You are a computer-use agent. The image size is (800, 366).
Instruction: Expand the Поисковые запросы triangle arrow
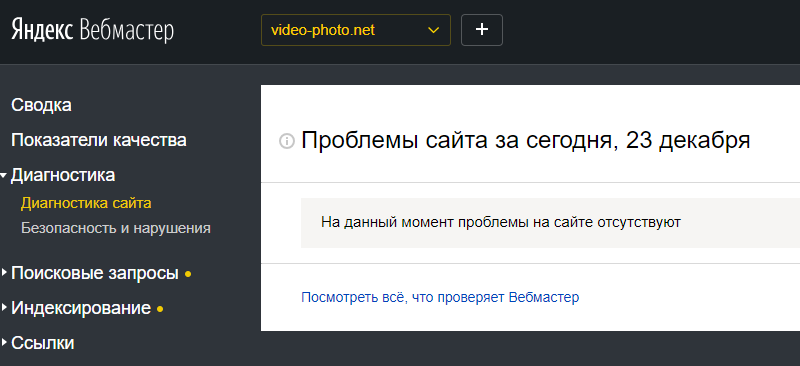coord(4,273)
